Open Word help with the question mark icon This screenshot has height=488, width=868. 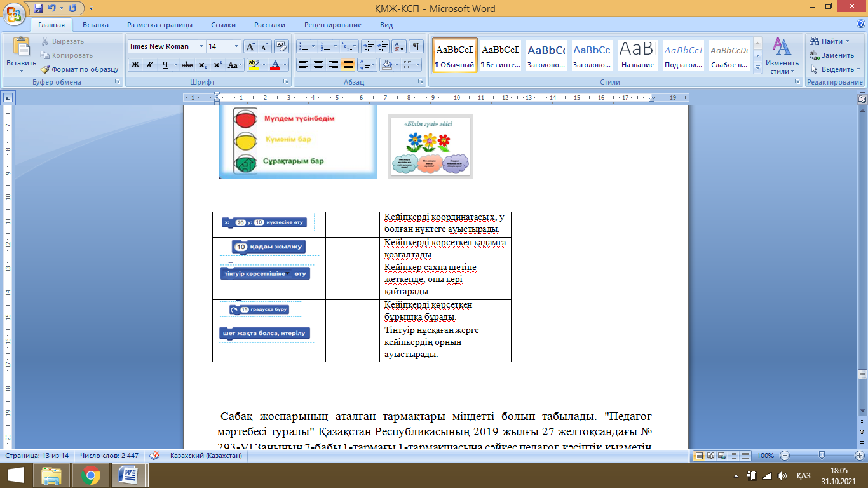click(x=860, y=24)
